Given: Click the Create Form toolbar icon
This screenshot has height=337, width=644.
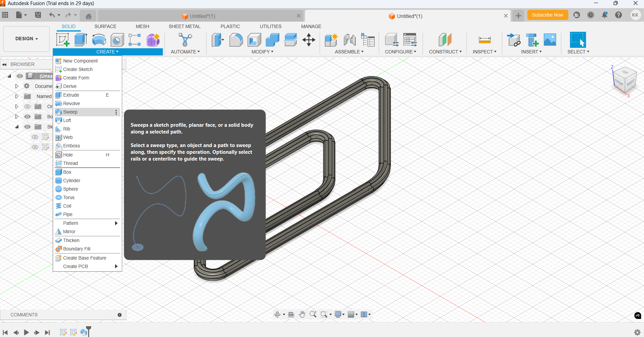Looking at the screenshot, I should pos(153,40).
